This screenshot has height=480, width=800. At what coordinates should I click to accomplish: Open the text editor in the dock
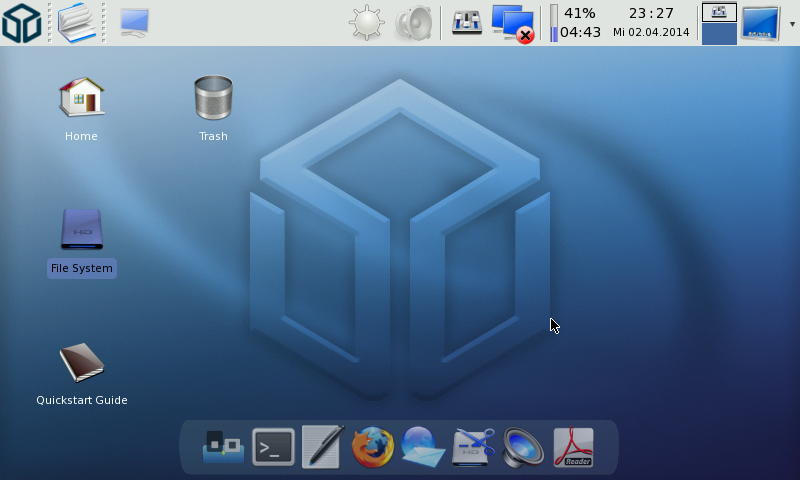[323, 447]
